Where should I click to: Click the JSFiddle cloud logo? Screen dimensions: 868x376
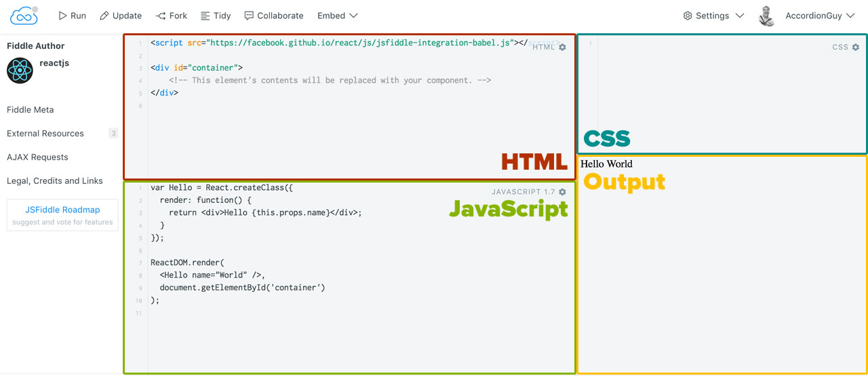tap(24, 15)
